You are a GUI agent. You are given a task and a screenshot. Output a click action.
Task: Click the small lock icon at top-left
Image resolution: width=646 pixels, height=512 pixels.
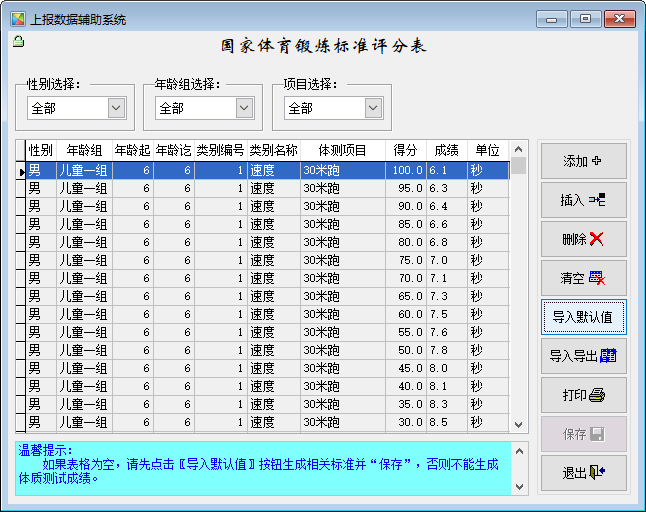pos(18,42)
